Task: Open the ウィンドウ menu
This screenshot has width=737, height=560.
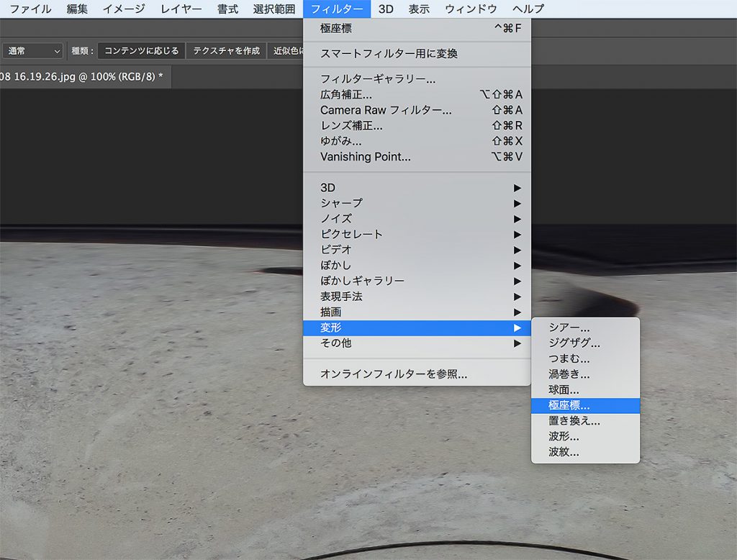Action: click(471, 9)
